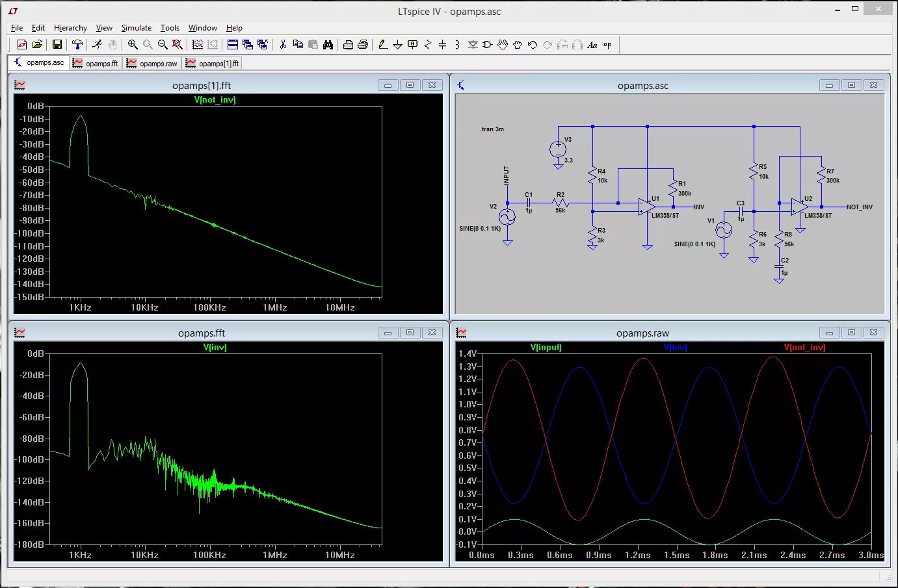
Task: Switch to the opamps[1].fft tab
Action: 213,63
